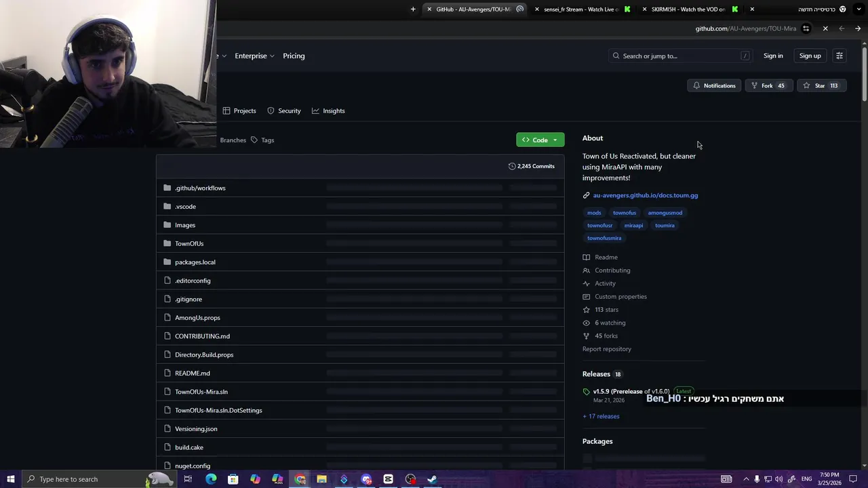Expand the green Code dropdown button
The image size is (868, 488).
coord(540,140)
